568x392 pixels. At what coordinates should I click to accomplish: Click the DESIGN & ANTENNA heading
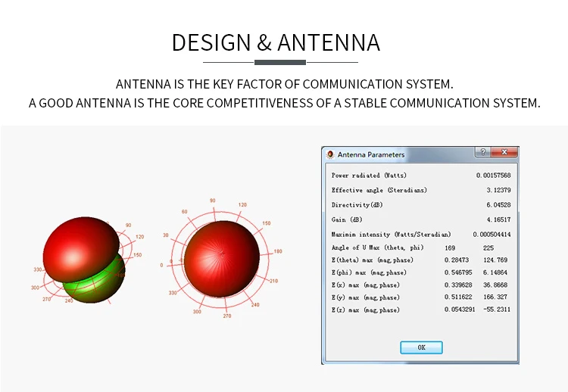click(276, 42)
